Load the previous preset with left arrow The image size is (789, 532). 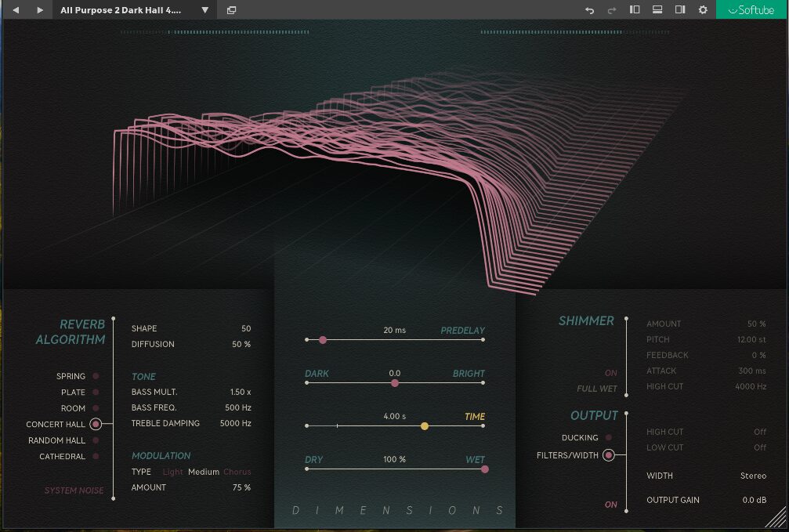16,10
